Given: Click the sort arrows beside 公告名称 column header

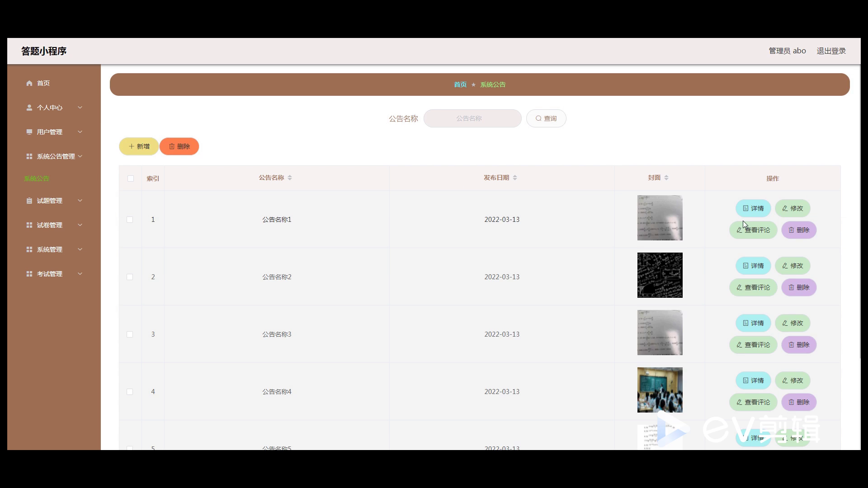Looking at the screenshot, I should coord(290,178).
